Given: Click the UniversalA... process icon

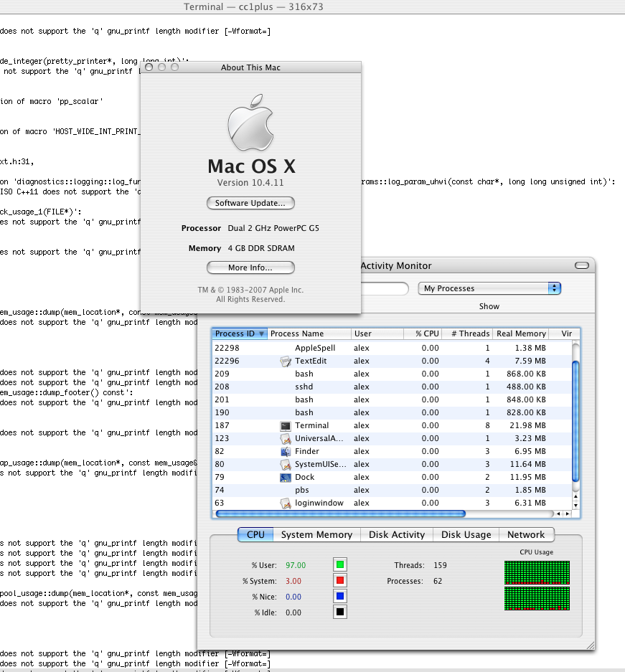Looking at the screenshot, I should 286,438.
